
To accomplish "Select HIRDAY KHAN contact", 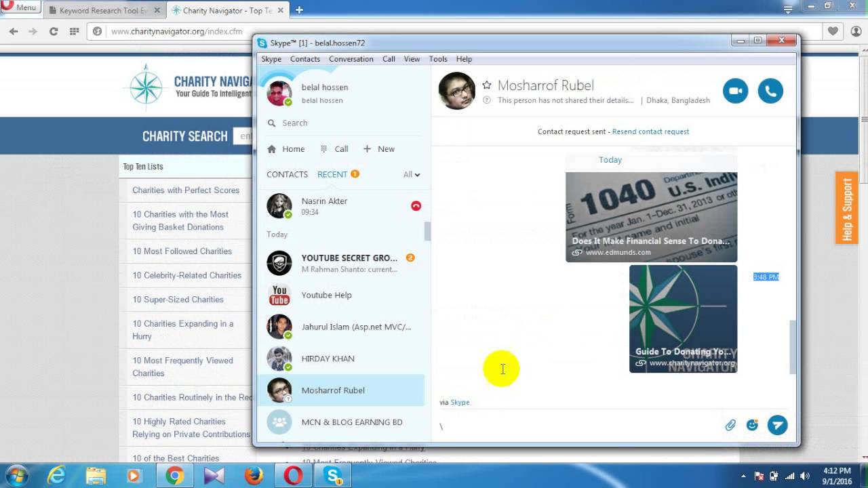I will pyautogui.click(x=340, y=359).
